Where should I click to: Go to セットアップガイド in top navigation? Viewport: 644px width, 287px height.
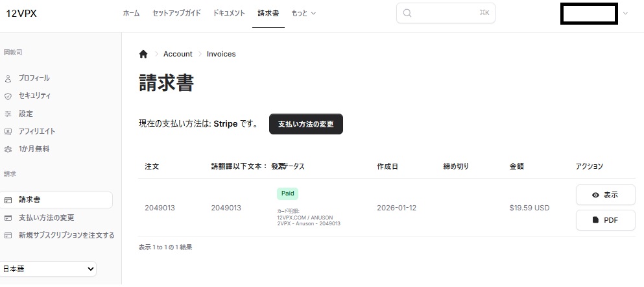coord(176,13)
